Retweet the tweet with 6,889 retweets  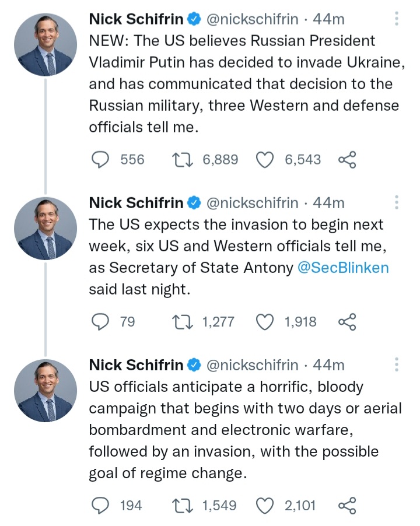184,159
